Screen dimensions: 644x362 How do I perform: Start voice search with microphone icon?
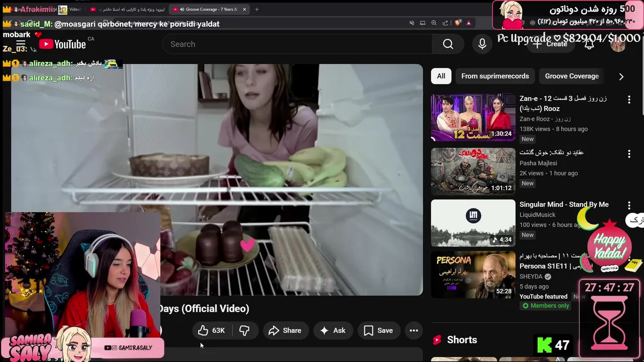point(482,44)
